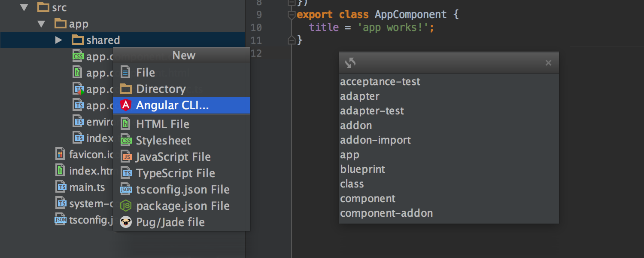Click the index.html file icon
The image size is (644, 258).
click(61, 170)
